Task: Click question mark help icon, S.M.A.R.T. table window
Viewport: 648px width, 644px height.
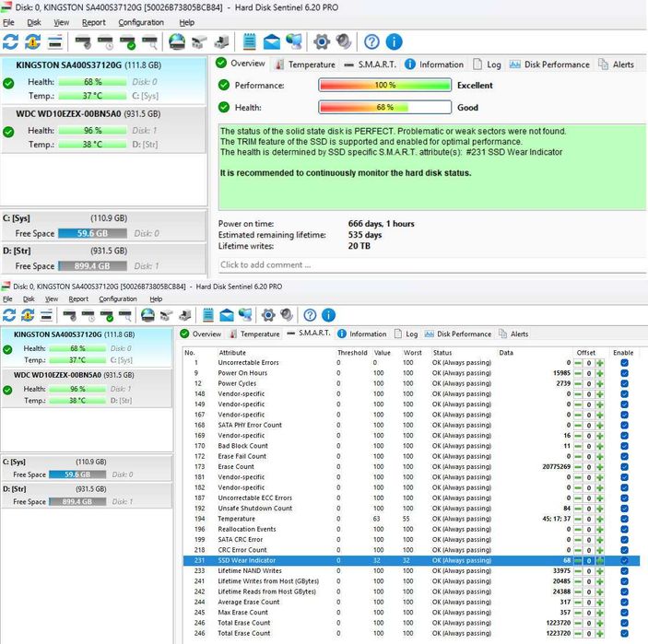Action: pyautogui.click(x=310, y=315)
